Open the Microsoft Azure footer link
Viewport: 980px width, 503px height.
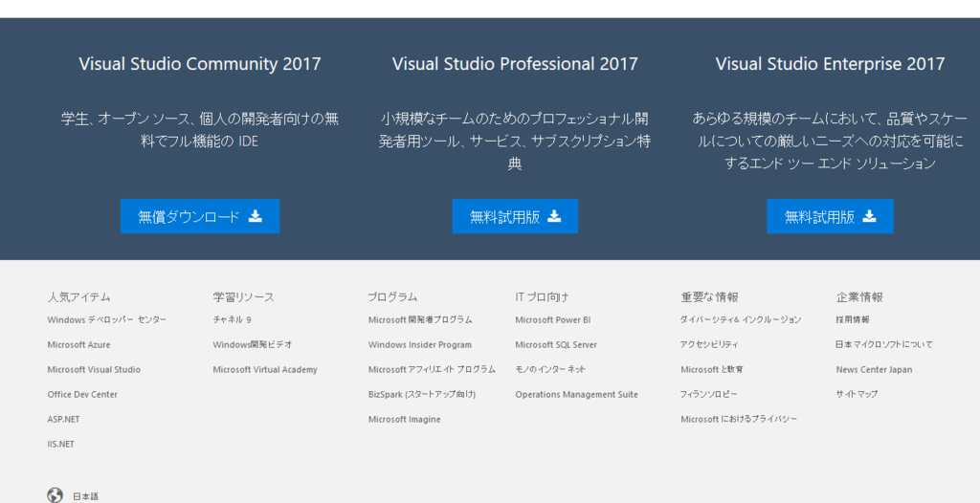pyautogui.click(x=78, y=345)
